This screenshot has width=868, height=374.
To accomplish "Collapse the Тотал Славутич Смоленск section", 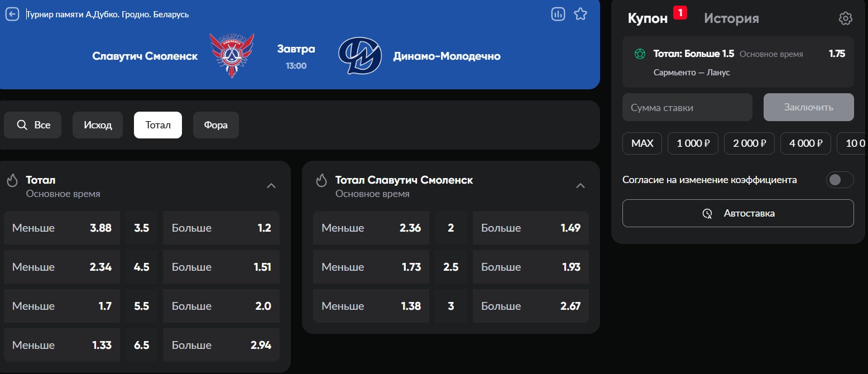I will 581,186.
